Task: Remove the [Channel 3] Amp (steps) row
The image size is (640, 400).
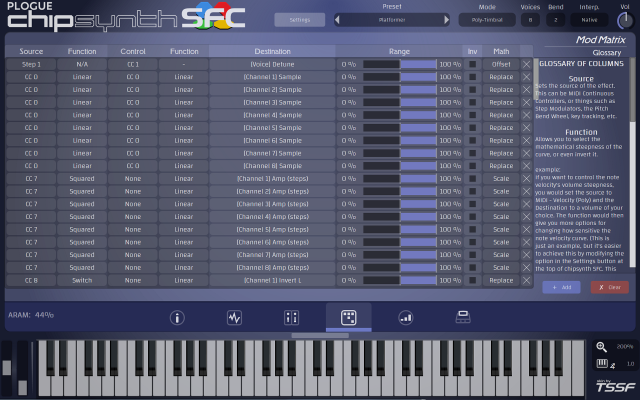Action: 527,204
